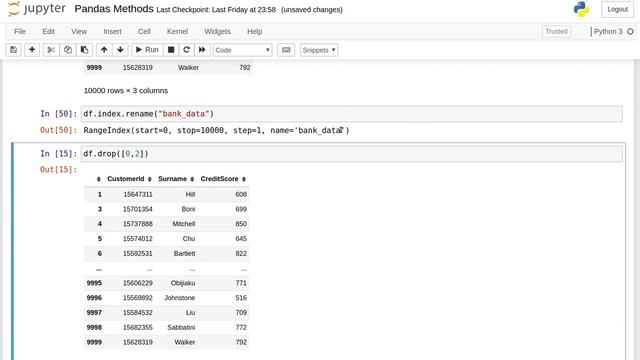Click the surname cell 'Boni'

pos(188,209)
